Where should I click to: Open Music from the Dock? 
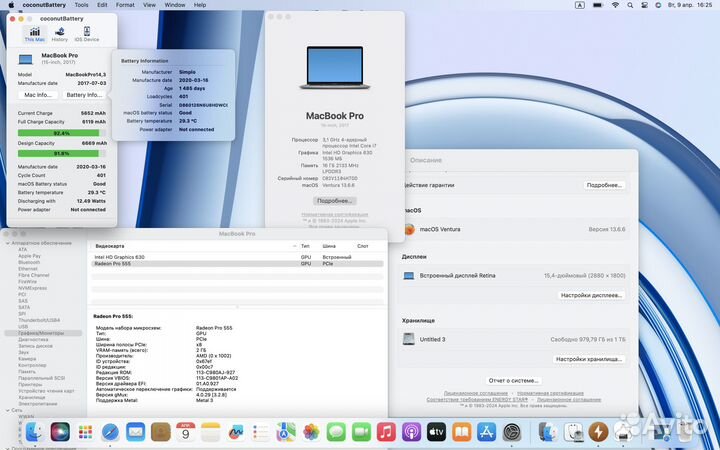click(x=386, y=432)
